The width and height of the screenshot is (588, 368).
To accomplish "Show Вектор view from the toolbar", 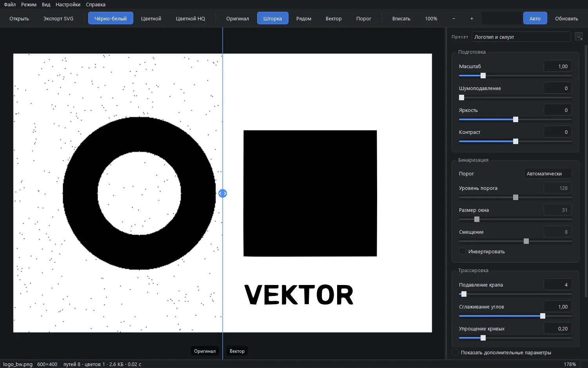I will tap(334, 18).
